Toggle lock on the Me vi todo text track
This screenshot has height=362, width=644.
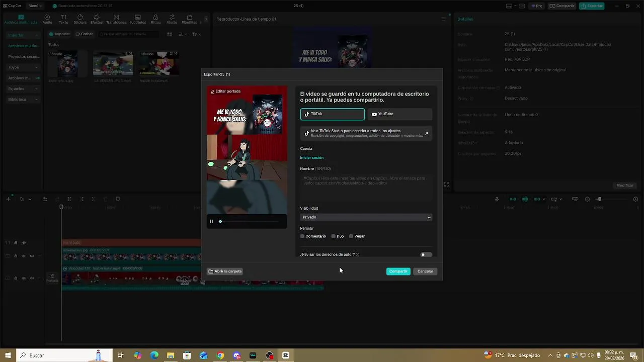(x=16, y=243)
